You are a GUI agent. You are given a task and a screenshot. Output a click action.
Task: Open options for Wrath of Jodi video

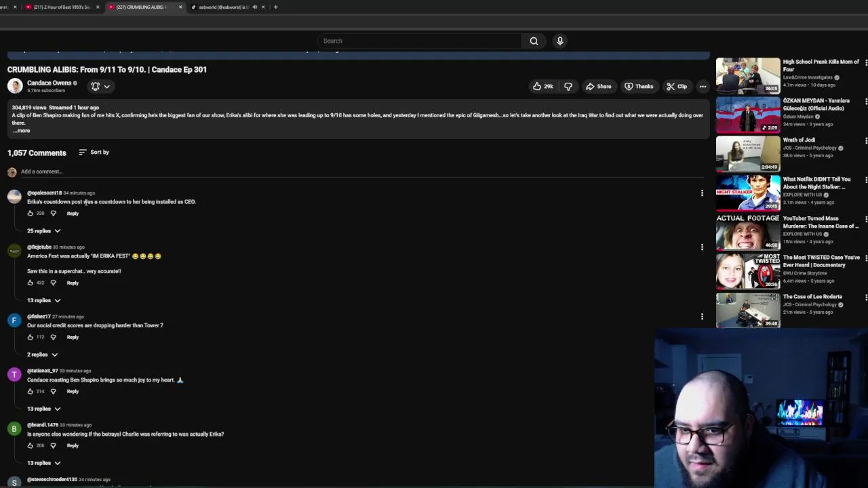(865, 141)
